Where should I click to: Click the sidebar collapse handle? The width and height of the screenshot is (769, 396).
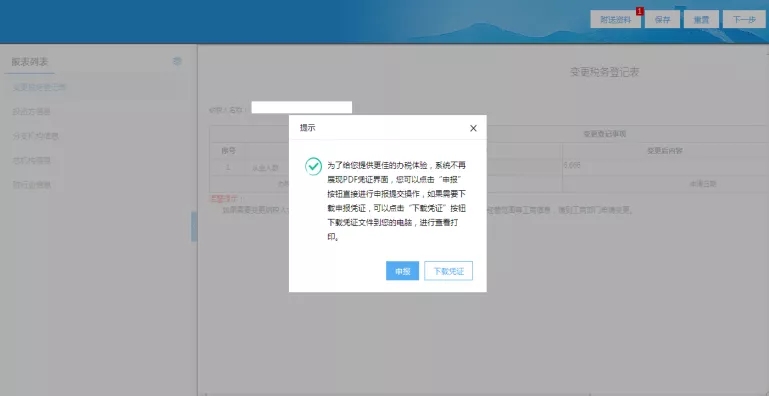[x=194, y=227]
